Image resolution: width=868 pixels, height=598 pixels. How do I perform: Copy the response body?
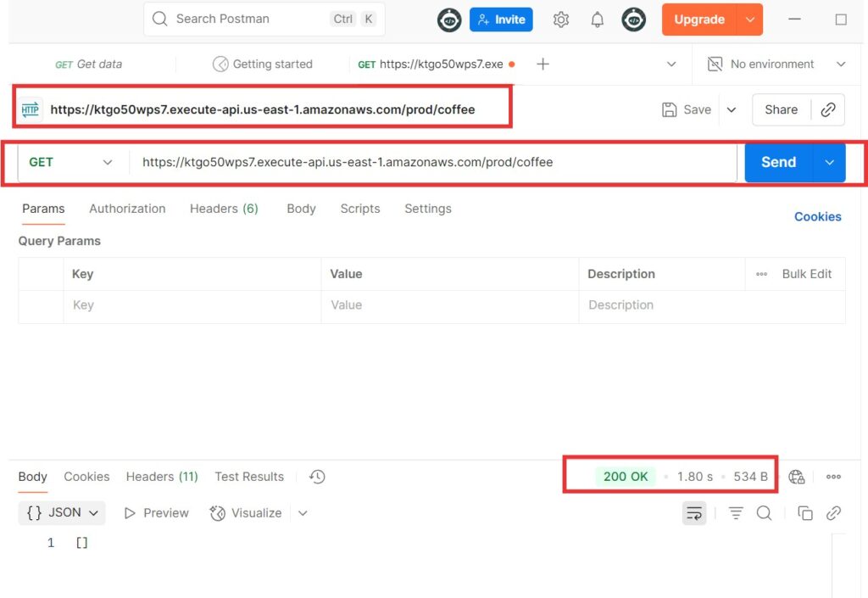pos(805,513)
